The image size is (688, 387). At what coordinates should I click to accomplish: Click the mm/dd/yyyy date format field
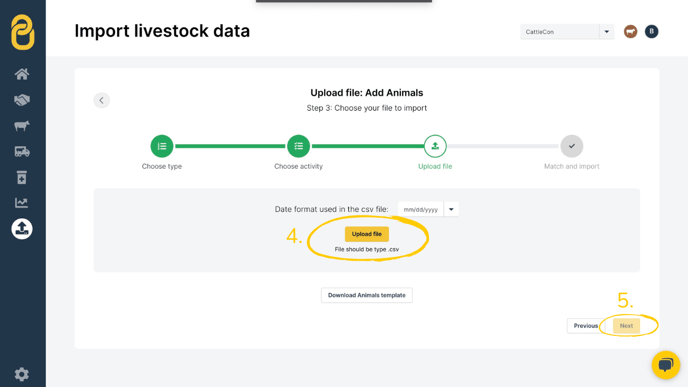[x=421, y=209]
